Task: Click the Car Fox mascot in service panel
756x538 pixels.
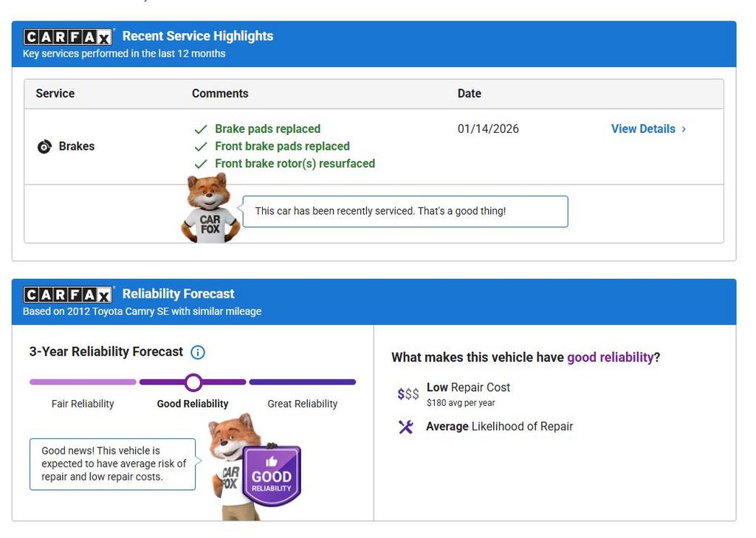Action: [x=210, y=210]
